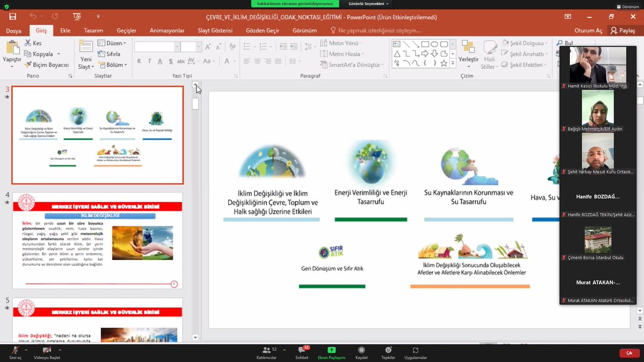Screen dimensions: 644x362
Task: Click the Paylaş share button
Action: click(x=623, y=31)
